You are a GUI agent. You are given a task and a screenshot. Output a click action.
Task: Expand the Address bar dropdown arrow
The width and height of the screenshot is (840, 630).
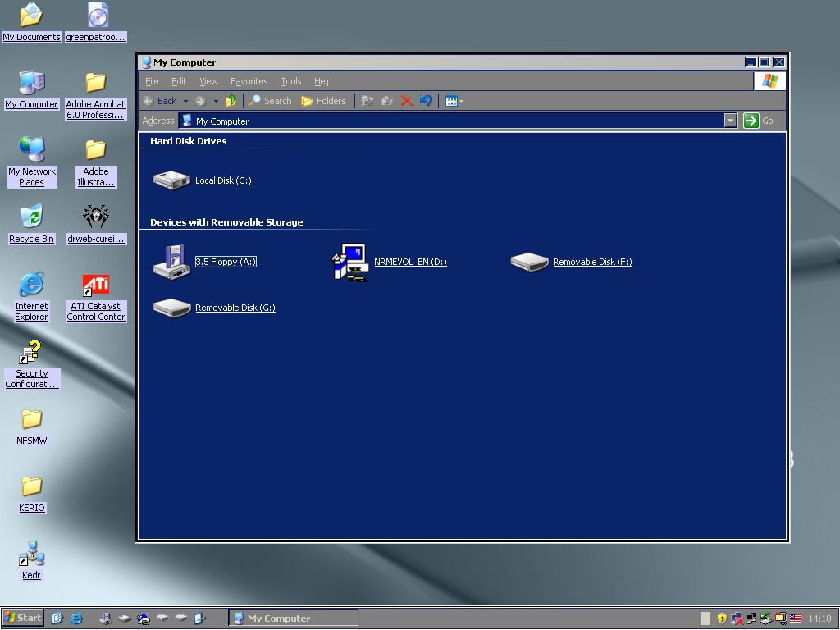tap(730, 121)
